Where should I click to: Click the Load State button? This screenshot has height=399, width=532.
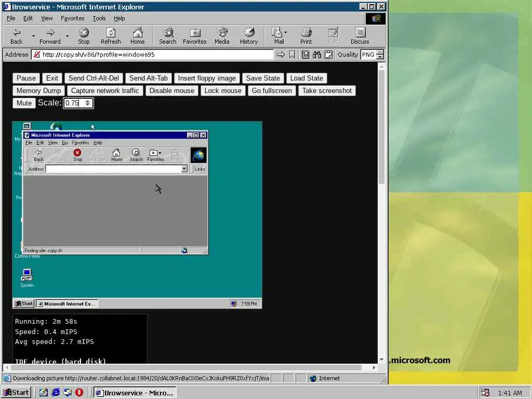click(x=307, y=78)
